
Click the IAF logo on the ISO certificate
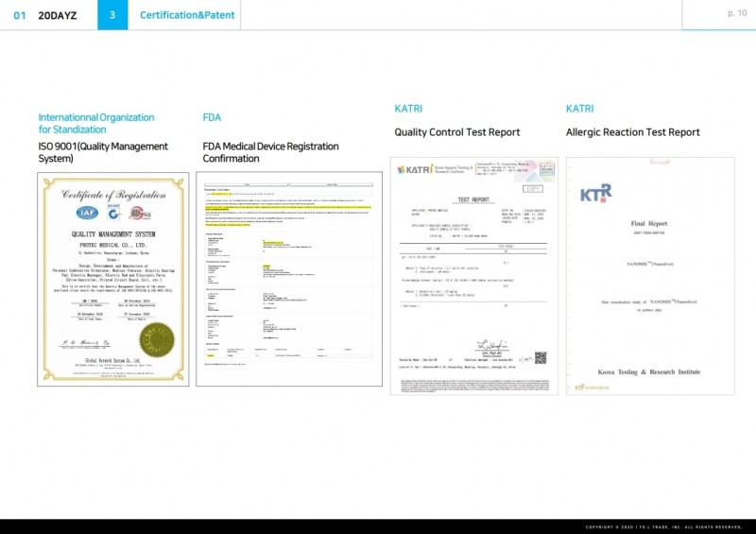(x=89, y=213)
